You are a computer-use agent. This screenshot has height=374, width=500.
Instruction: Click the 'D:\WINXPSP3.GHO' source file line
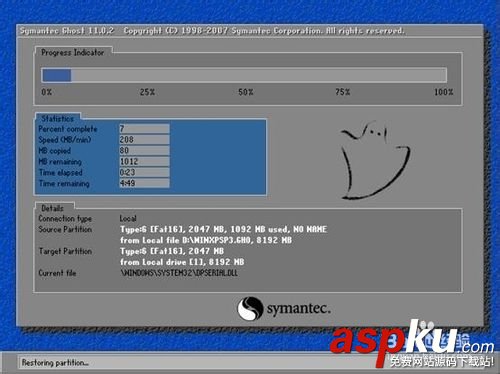[x=206, y=240]
